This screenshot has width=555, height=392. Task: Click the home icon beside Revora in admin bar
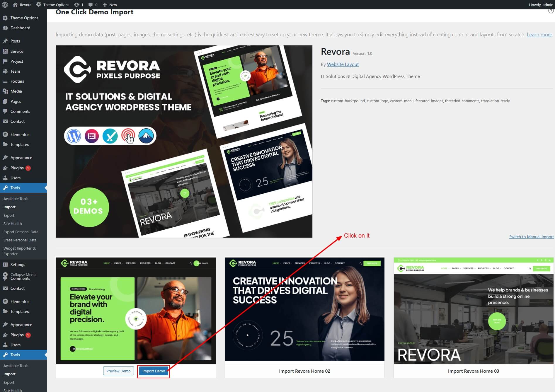tap(15, 5)
